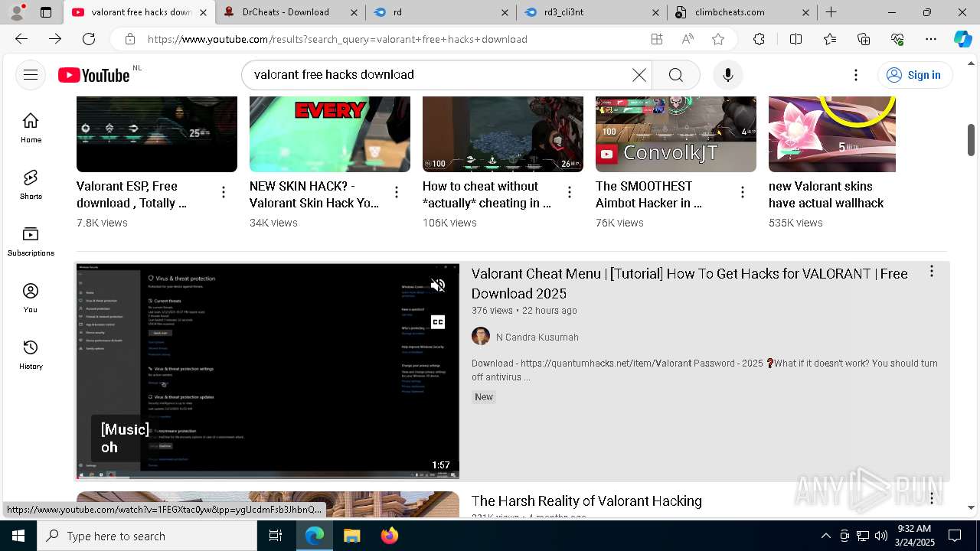This screenshot has width=980, height=551.
Task: Open The Harsh Reality of Valorant Hacking
Action: point(586,500)
